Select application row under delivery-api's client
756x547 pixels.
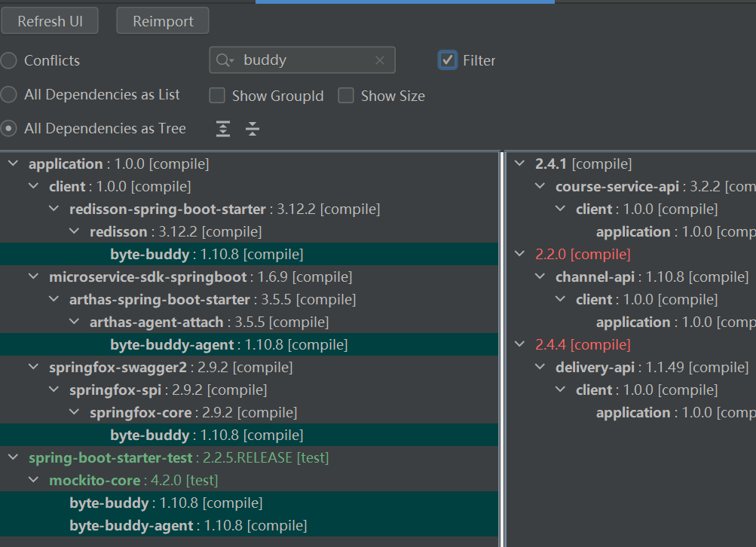(676, 413)
